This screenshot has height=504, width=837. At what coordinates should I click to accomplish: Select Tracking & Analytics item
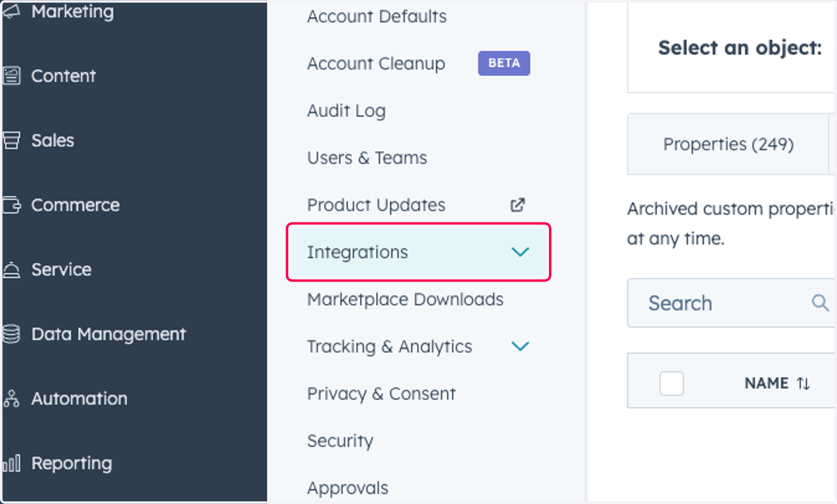(389, 346)
